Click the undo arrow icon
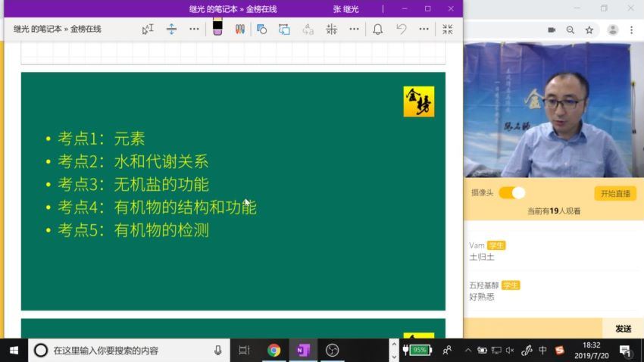Viewport: 644px width, 362px height. (x=402, y=29)
